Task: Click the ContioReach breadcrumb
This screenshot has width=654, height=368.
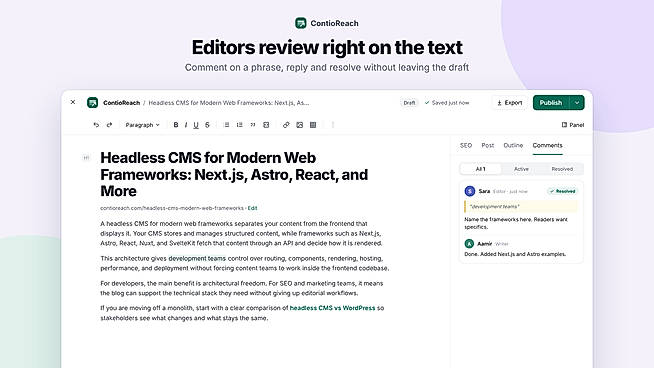Action: pos(121,103)
